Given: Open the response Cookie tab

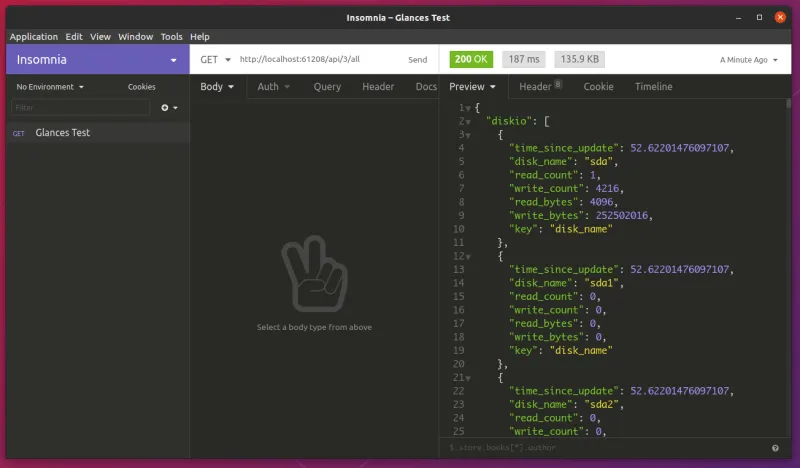Looking at the screenshot, I should (x=598, y=87).
